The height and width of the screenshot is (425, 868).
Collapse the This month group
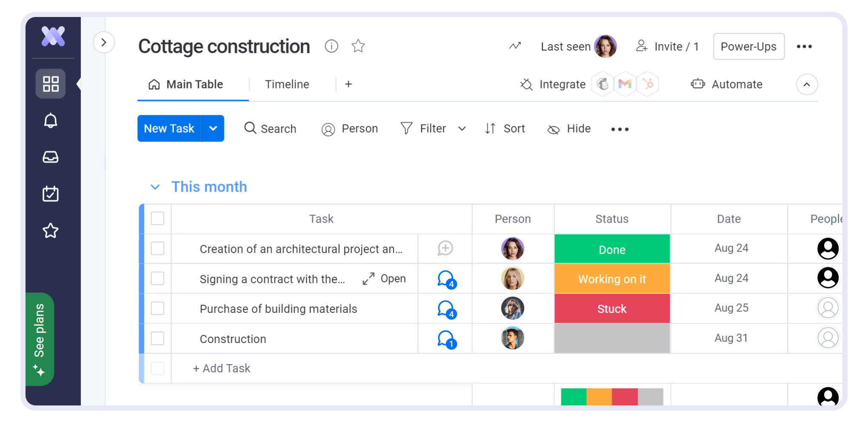(156, 187)
